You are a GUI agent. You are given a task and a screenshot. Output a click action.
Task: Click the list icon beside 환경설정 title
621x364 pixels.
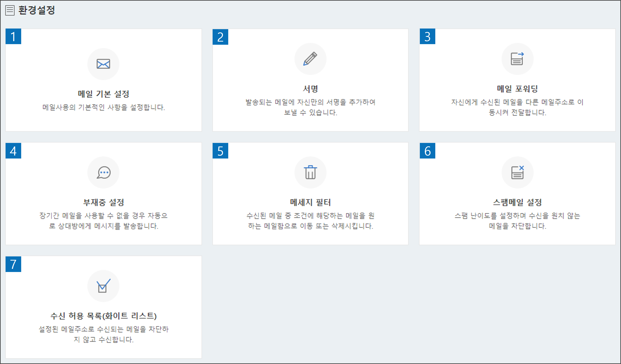click(x=10, y=10)
